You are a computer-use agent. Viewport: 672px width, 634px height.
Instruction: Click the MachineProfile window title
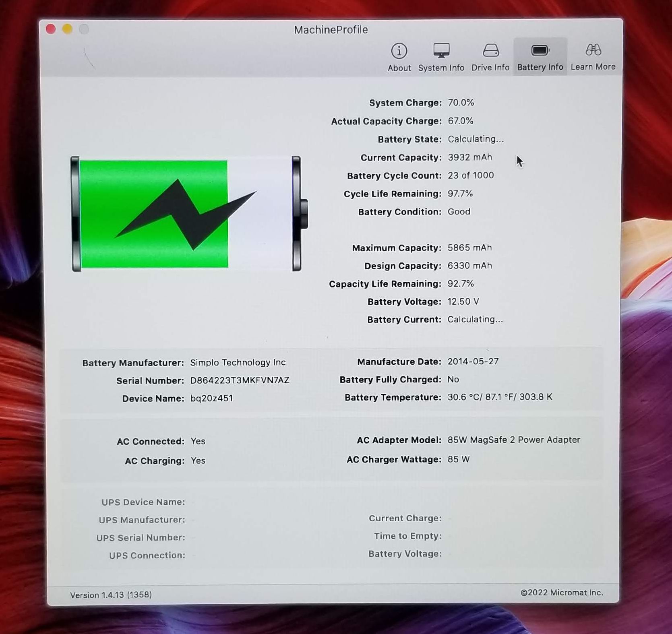331,30
